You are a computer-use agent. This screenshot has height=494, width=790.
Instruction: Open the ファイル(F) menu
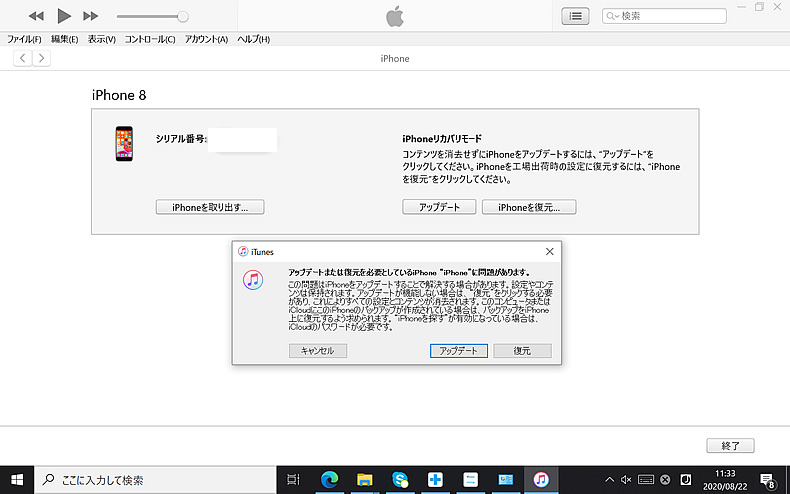(24, 39)
